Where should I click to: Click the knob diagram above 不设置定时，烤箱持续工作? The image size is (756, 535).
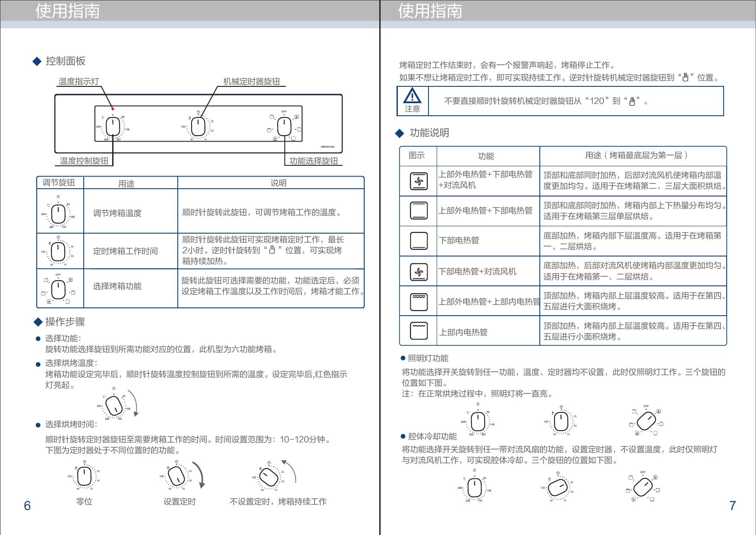tap(269, 477)
